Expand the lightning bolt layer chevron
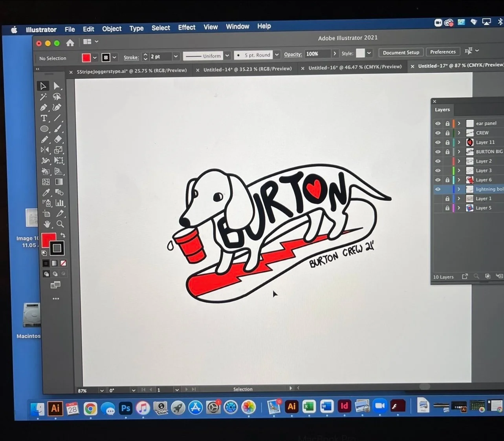The width and height of the screenshot is (504, 441). pos(459,189)
